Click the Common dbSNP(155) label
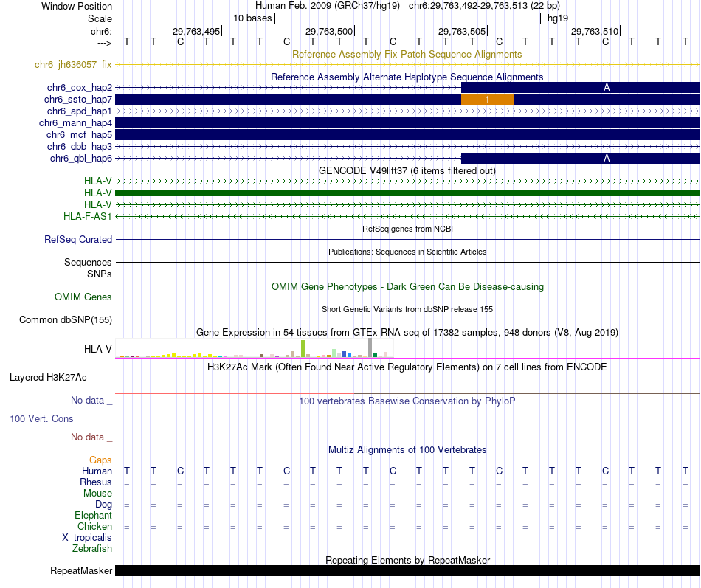 tap(66, 319)
